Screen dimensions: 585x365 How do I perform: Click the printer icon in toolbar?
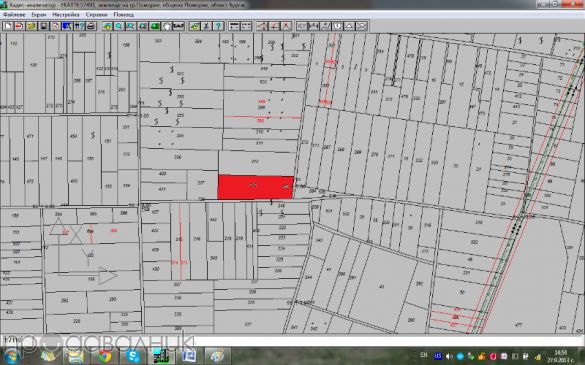91,26
